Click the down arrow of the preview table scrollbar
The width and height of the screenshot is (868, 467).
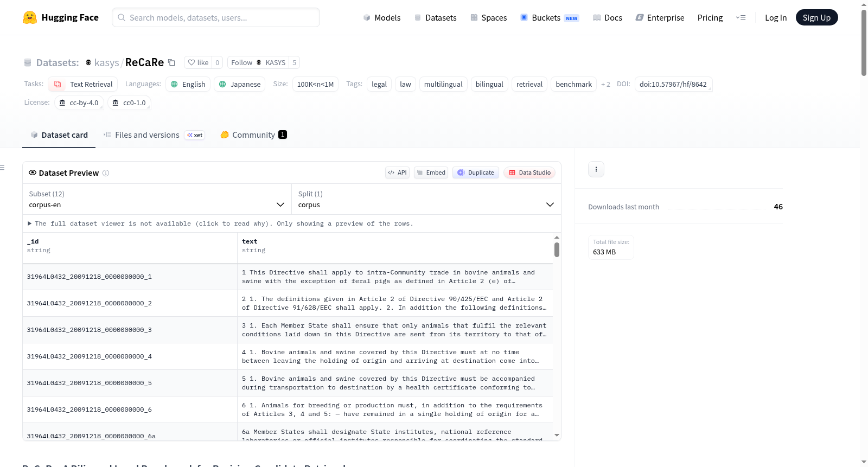pyautogui.click(x=557, y=435)
